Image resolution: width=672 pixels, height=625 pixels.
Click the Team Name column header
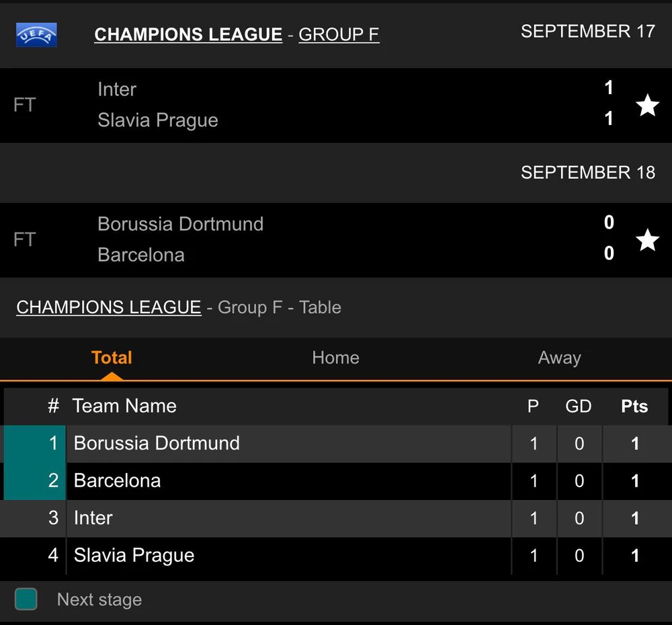(124, 406)
